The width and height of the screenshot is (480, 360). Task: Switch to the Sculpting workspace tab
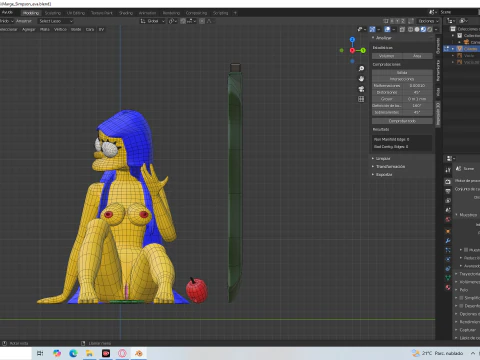coord(53,13)
